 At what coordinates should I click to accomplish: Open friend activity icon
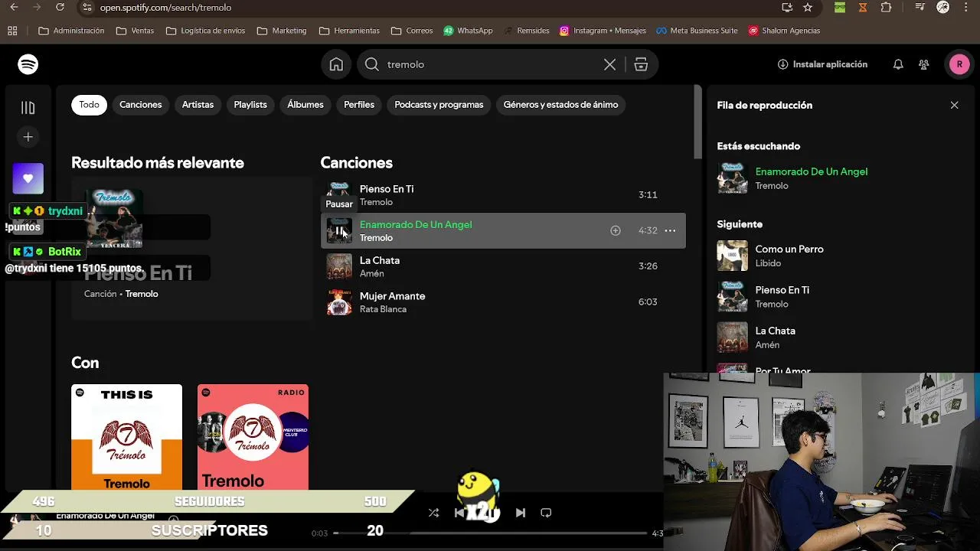[924, 64]
